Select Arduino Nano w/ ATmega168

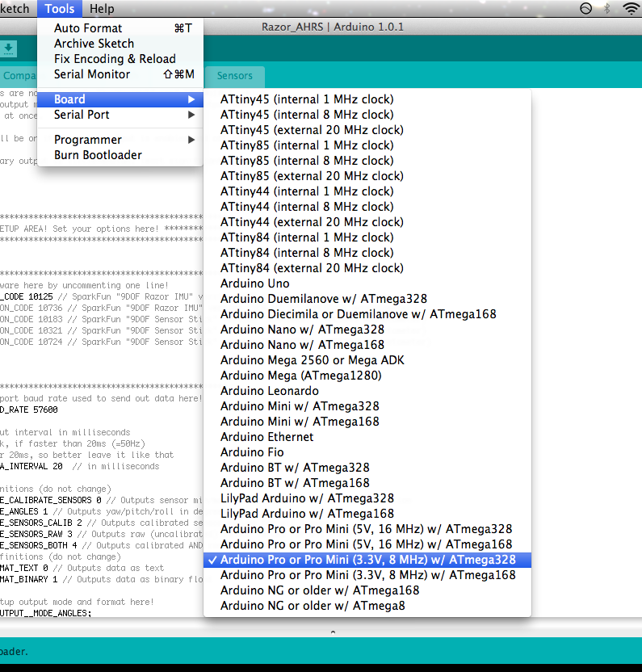(367, 345)
